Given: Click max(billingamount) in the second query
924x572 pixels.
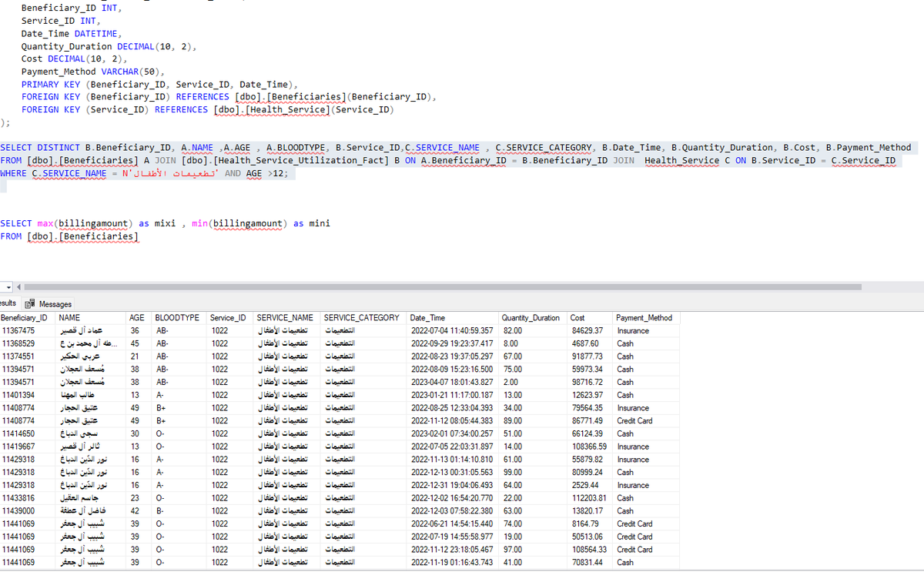Looking at the screenshot, I should 85,223.
